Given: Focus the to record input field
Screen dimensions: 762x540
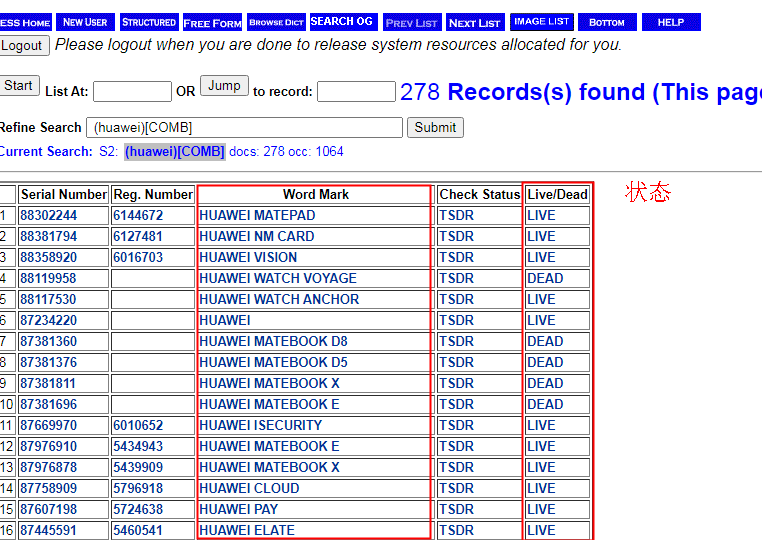Looking at the screenshot, I should [356, 91].
